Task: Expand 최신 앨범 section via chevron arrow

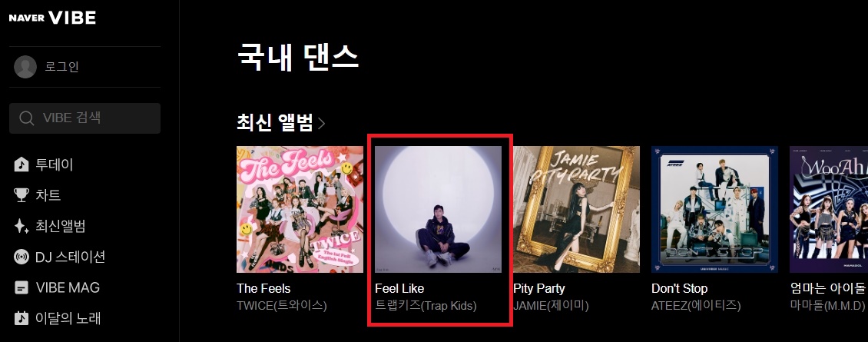Action: click(322, 123)
